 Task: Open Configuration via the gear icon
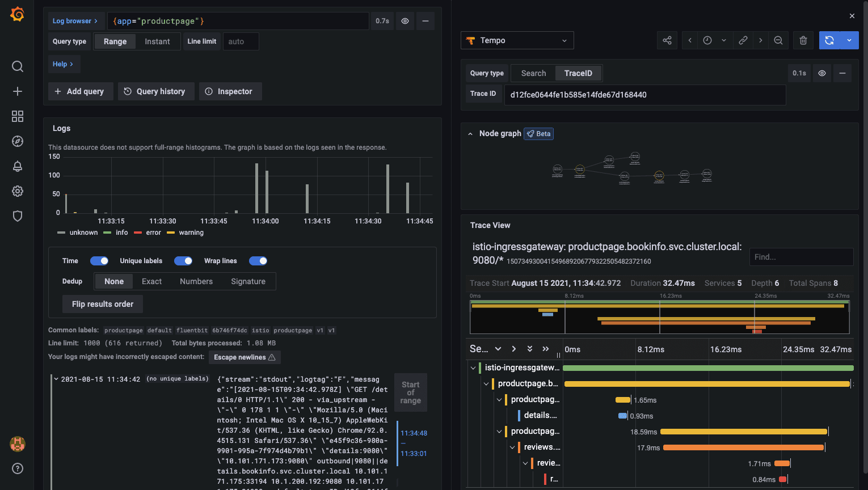tap(17, 191)
